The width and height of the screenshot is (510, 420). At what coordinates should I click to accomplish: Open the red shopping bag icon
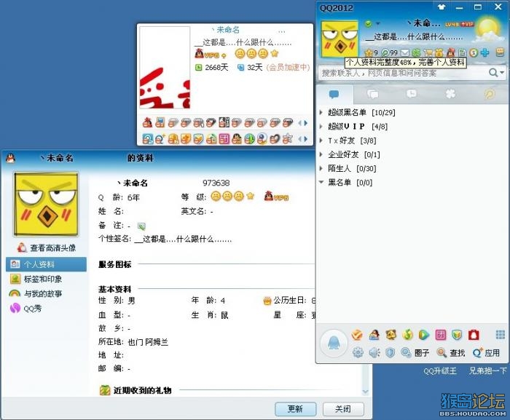click(474, 335)
